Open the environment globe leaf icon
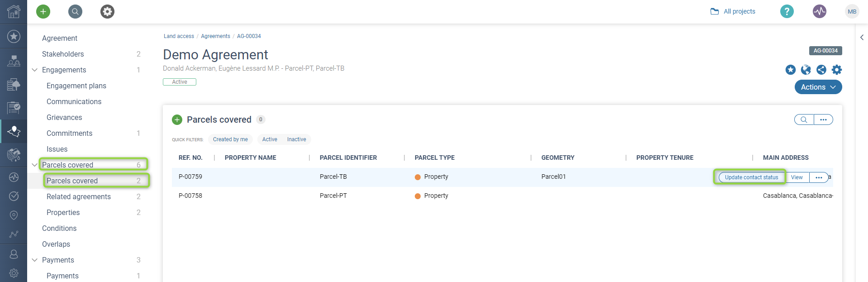The image size is (868, 282). [14, 155]
